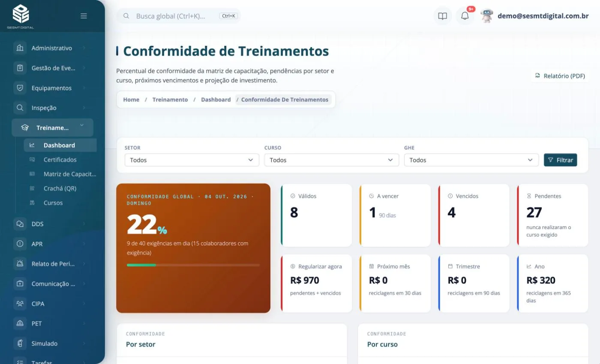Collapse the Treinamento menu chevron
This screenshot has width=600, height=364.
(x=82, y=125)
